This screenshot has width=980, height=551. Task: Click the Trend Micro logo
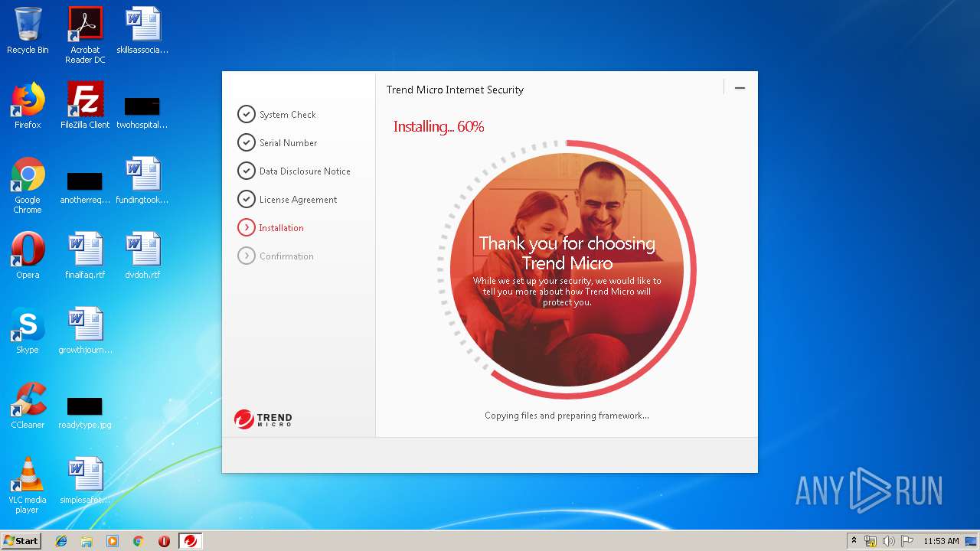(x=263, y=419)
